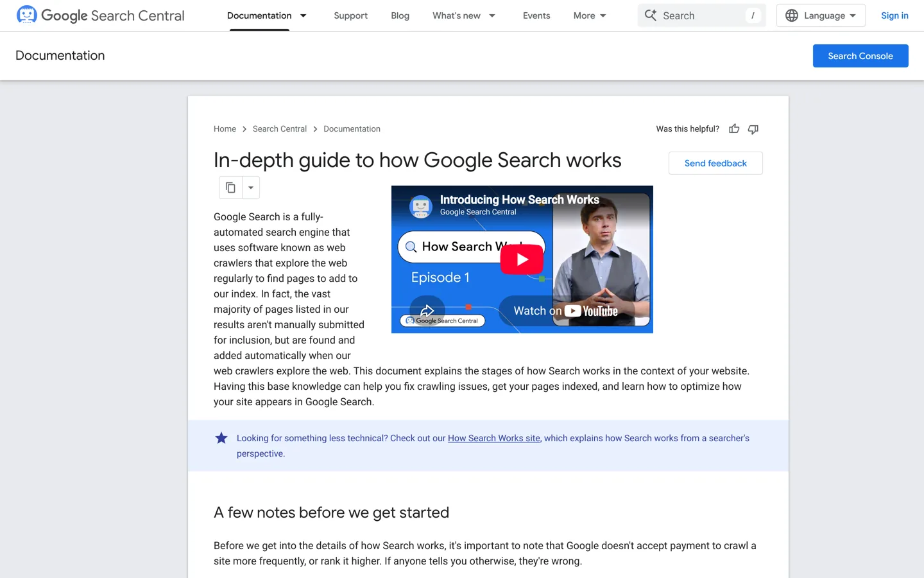Click the Home breadcrumb link
Image resolution: width=924 pixels, height=578 pixels.
(x=225, y=129)
